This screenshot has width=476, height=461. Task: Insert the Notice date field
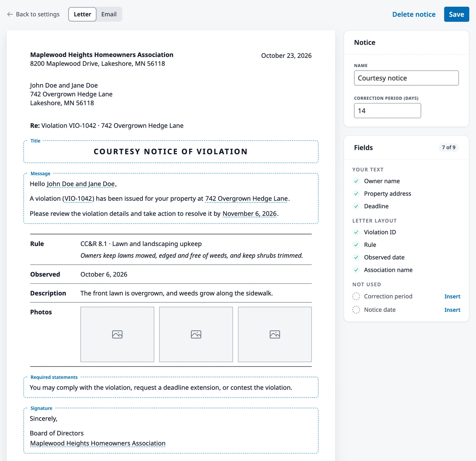click(x=452, y=310)
